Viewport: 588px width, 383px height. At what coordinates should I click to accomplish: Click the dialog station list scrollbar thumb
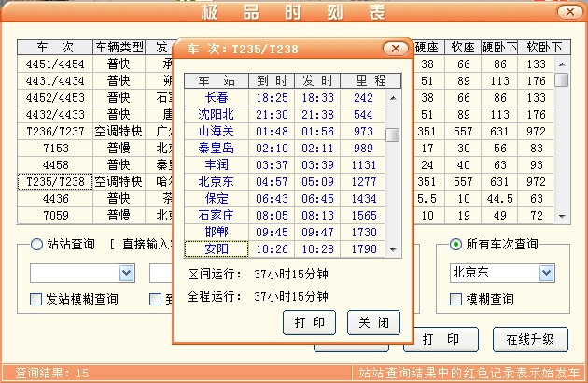(x=393, y=135)
